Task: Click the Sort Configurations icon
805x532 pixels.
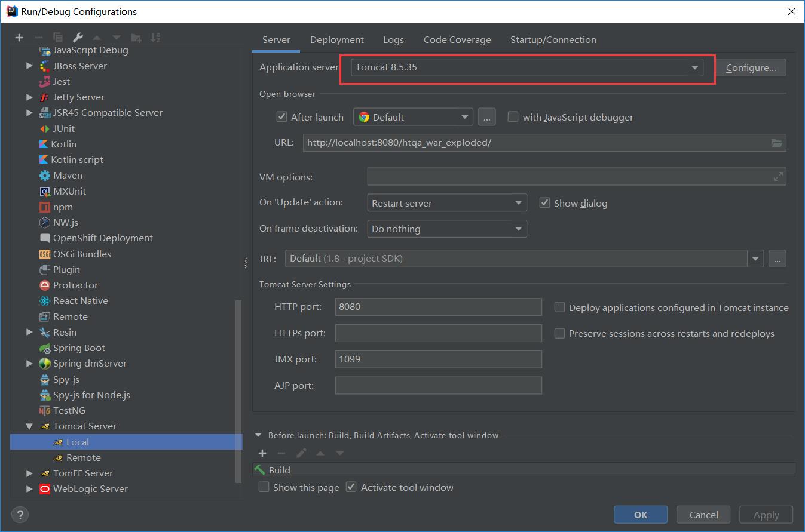Action: [x=155, y=38]
